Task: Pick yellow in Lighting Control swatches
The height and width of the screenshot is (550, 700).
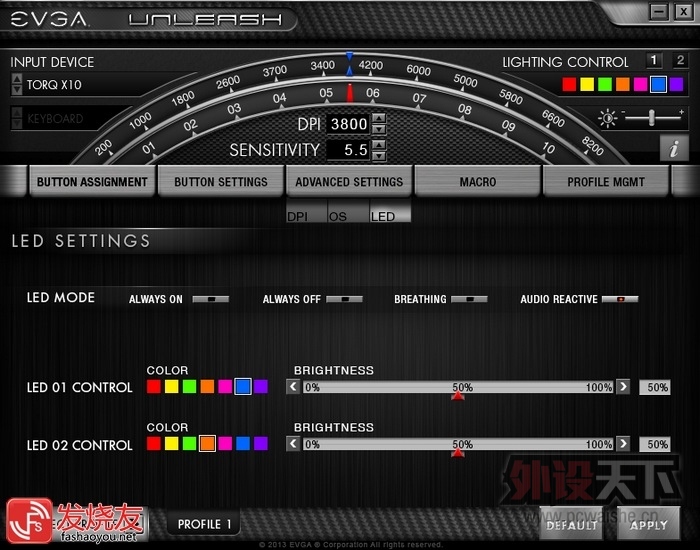Action: click(x=587, y=84)
